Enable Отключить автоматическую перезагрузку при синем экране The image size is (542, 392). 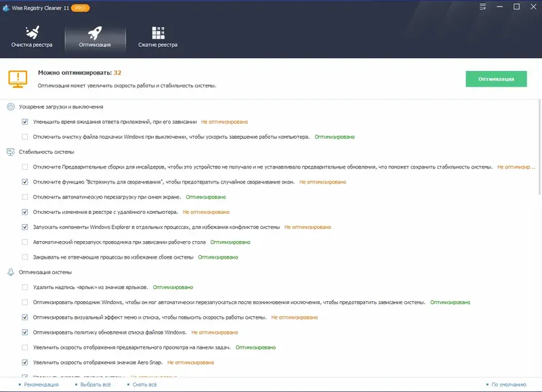[25, 198]
